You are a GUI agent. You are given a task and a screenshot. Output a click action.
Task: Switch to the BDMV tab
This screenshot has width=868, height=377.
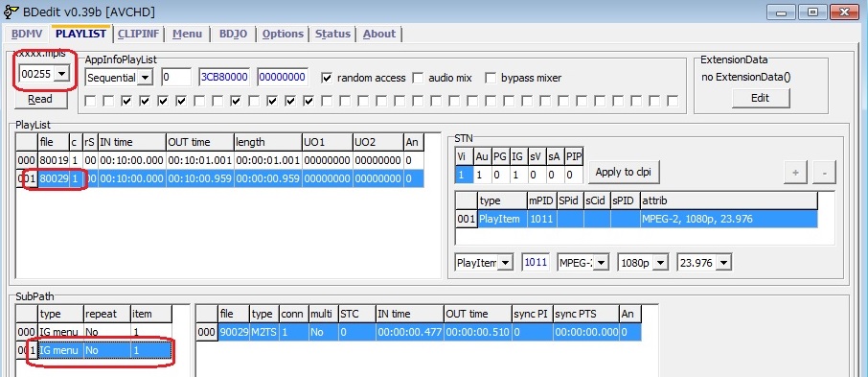point(27,34)
